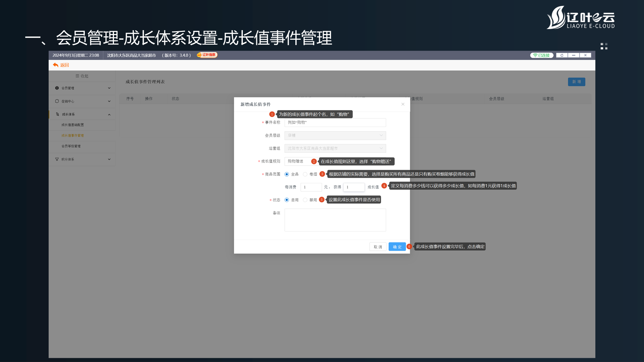
Task: Expand the 积分体系 menu chevron
Action: [109, 159]
